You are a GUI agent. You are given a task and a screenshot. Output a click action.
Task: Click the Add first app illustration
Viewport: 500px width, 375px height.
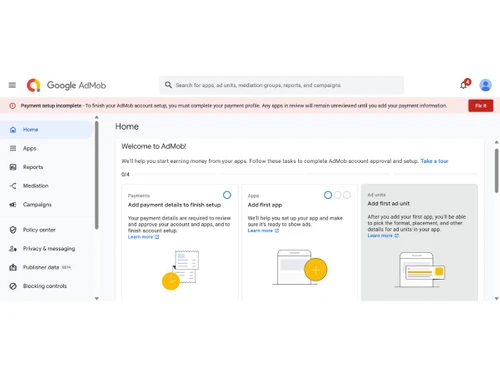[x=299, y=268]
